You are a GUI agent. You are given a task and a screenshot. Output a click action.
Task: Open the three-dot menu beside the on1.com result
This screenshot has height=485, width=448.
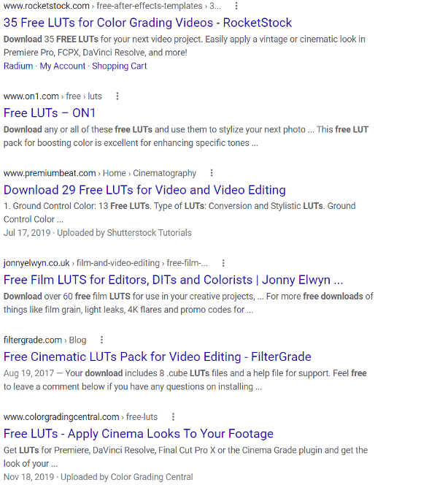[x=117, y=96]
